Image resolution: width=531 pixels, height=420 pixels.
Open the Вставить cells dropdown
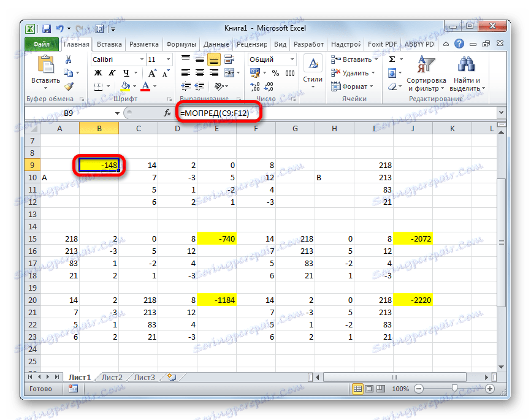pyautogui.click(x=376, y=59)
